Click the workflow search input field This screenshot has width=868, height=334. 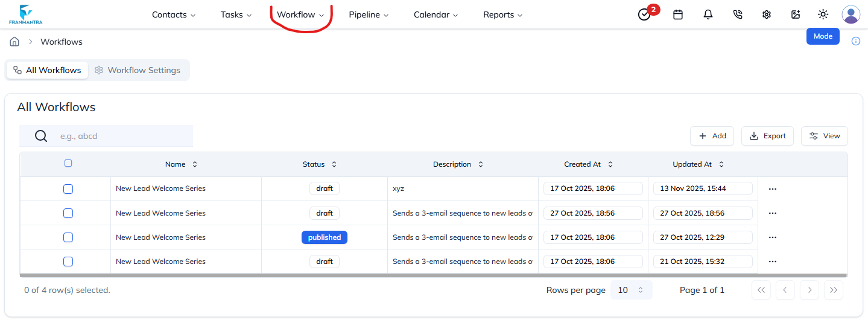point(121,136)
